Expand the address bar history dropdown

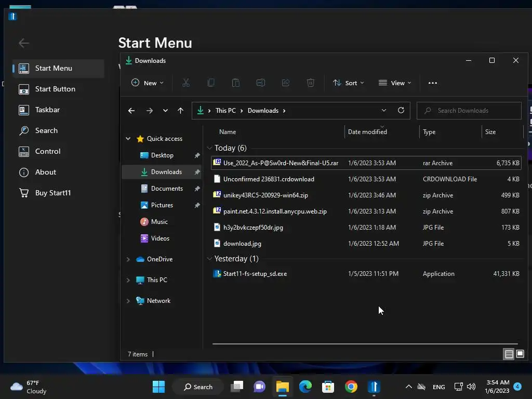tap(384, 110)
